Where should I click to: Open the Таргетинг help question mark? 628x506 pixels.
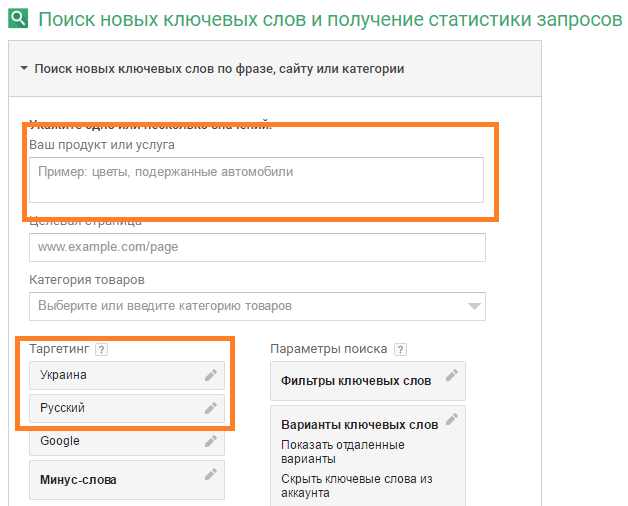101,349
